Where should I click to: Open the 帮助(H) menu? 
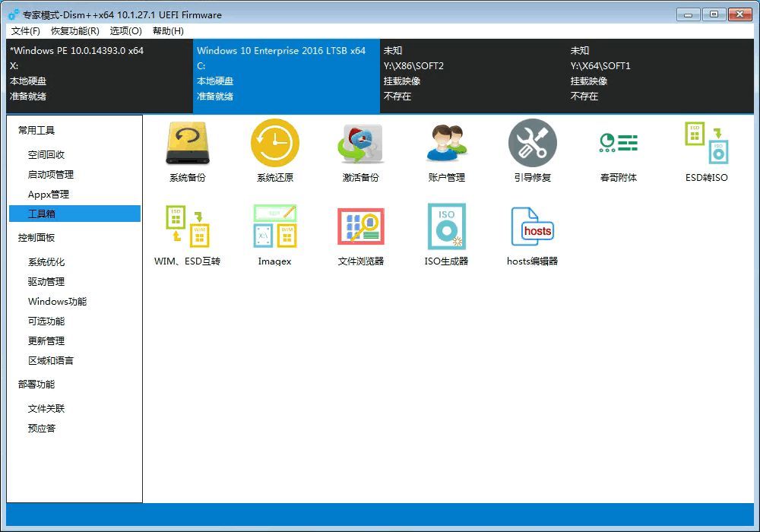168,31
